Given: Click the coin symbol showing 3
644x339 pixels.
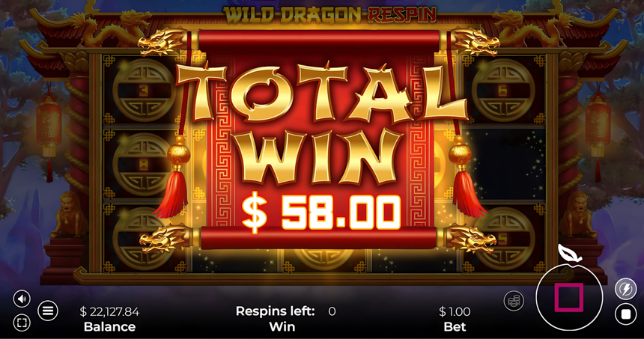Looking at the screenshot, I should pos(143,91).
